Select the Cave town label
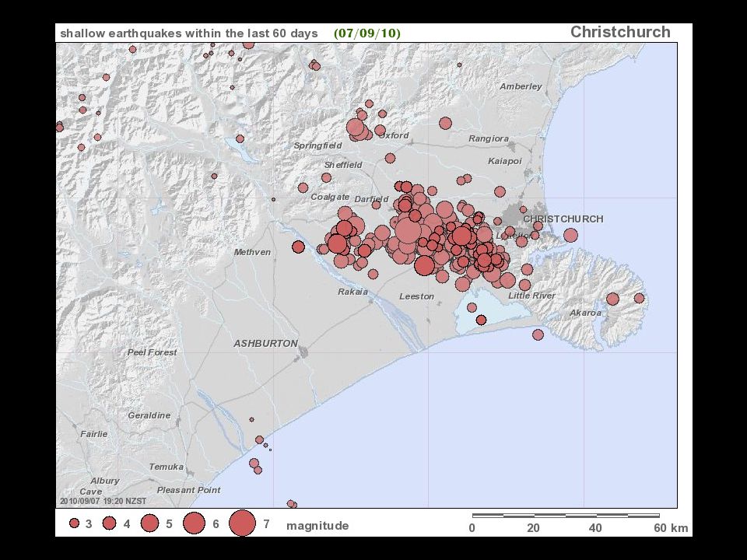The width and height of the screenshot is (747, 560). click(90, 492)
